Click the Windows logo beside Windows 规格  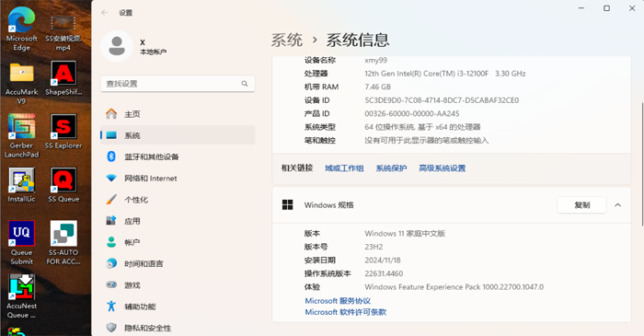tap(287, 205)
